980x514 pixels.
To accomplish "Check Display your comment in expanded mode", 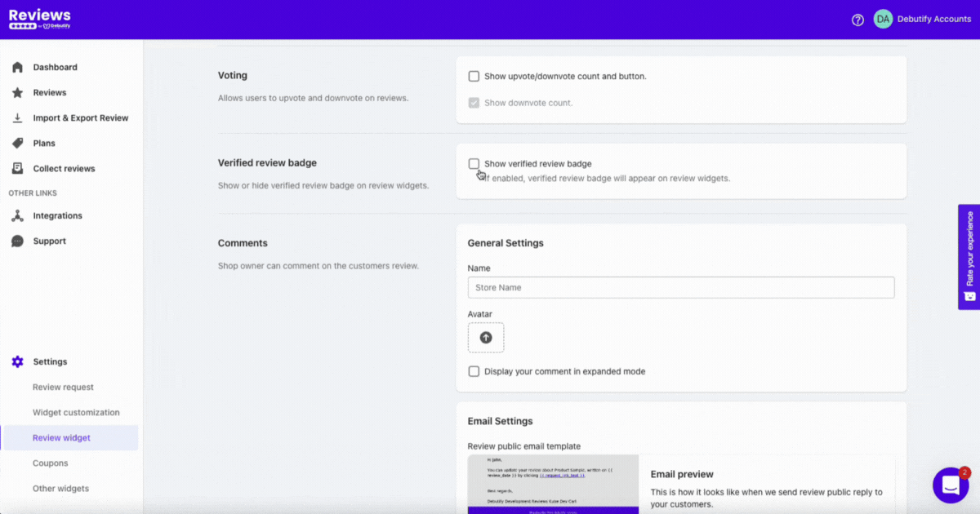I will 474,371.
